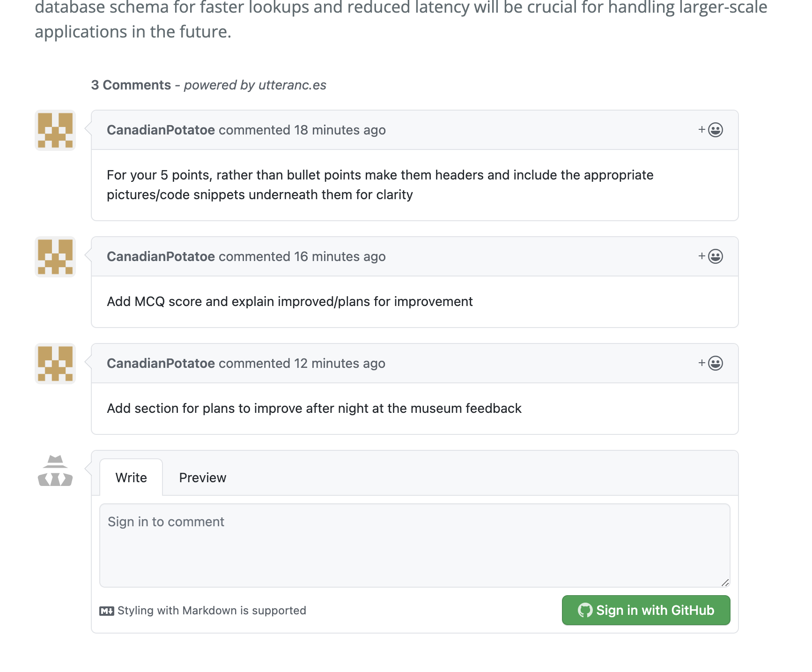Open 'Styling with Markdown is supported' link
Screen dimensions: 812x672
point(212,611)
